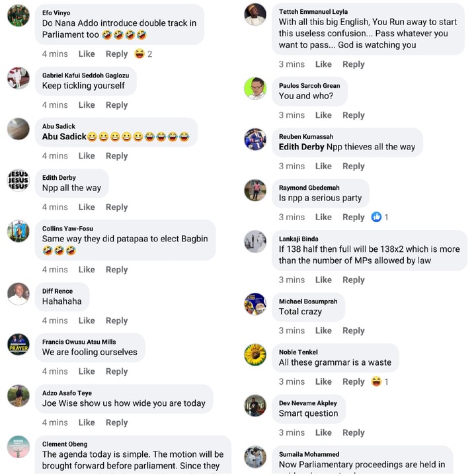Click laughing reaction on Noble Tenkel's comment

click(376, 381)
